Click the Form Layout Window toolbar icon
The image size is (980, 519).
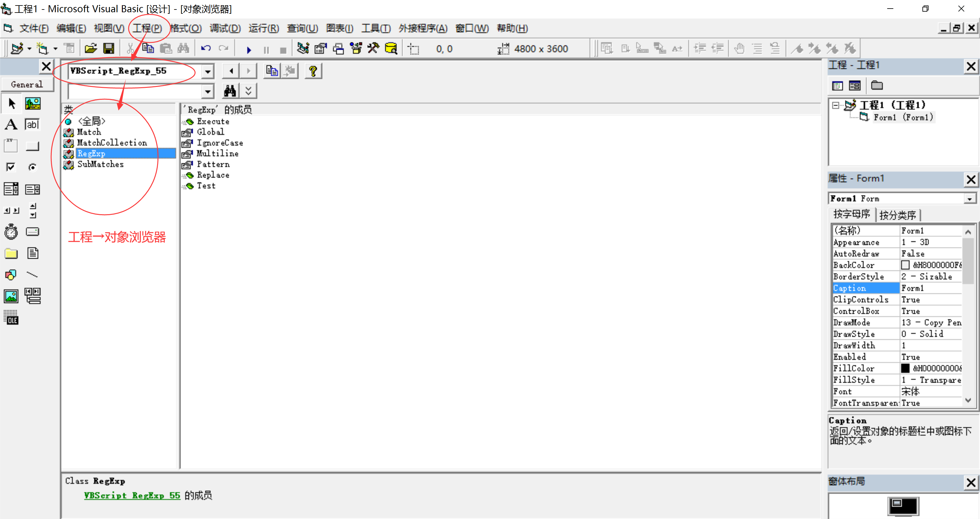coord(338,49)
